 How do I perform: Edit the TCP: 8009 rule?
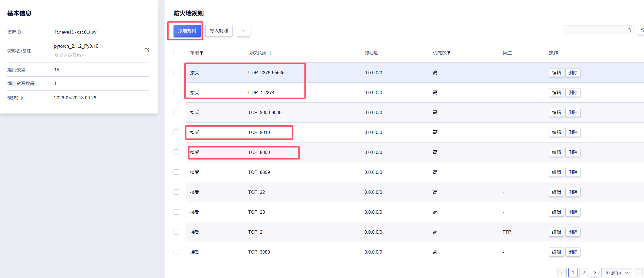click(x=556, y=172)
